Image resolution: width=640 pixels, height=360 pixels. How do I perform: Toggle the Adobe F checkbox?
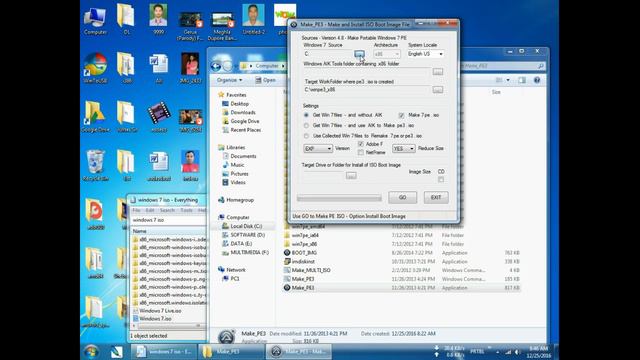pyautogui.click(x=361, y=144)
